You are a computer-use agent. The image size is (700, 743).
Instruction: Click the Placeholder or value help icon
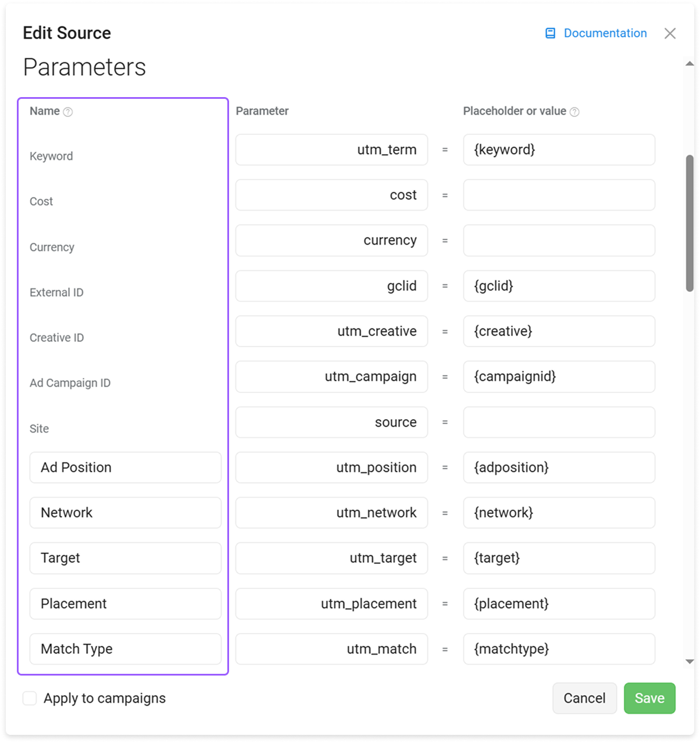coord(574,112)
